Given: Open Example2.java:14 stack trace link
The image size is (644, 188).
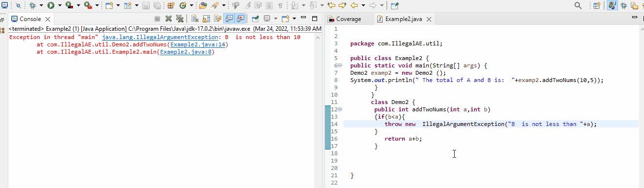Looking at the screenshot, I should coord(198,45).
